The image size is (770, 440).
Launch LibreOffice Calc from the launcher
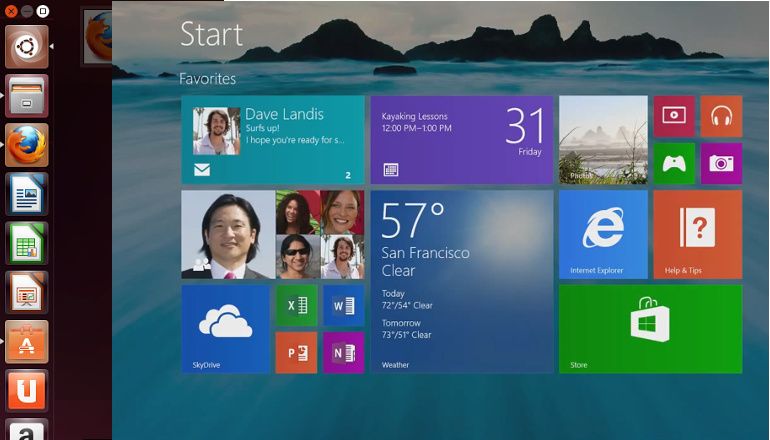click(x=27, y=243)
